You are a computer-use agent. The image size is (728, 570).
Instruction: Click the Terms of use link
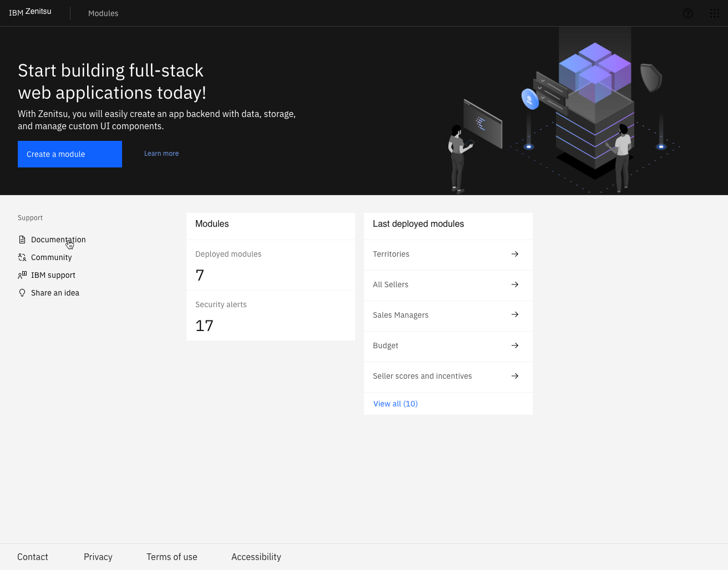[171, 557]
